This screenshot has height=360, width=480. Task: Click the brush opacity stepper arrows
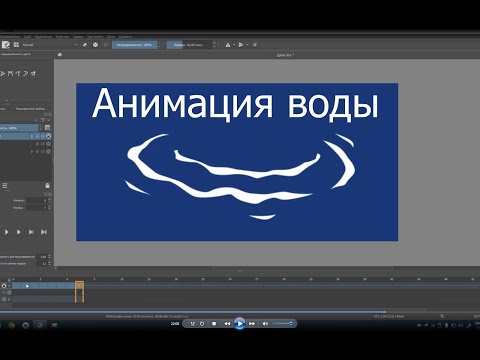click(159, 45)
